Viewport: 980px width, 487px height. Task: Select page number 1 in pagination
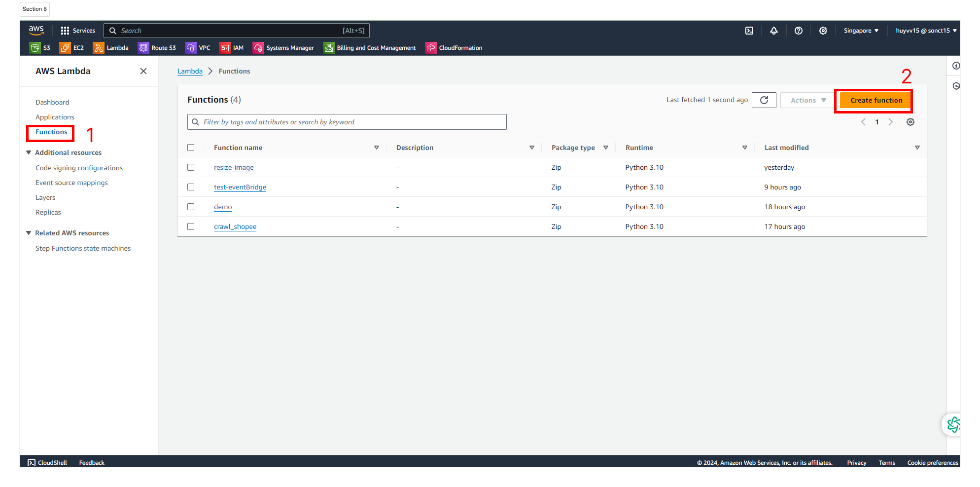(x=877, y=122)
